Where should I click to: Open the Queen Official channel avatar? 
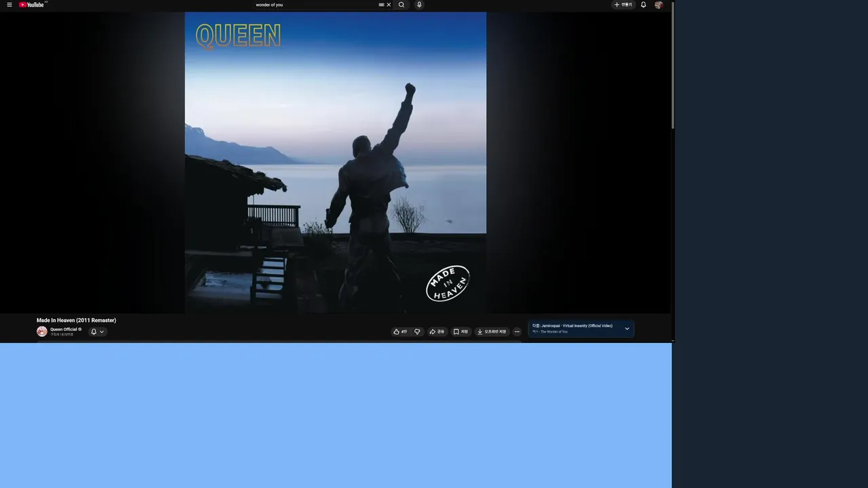coord(42,331)
